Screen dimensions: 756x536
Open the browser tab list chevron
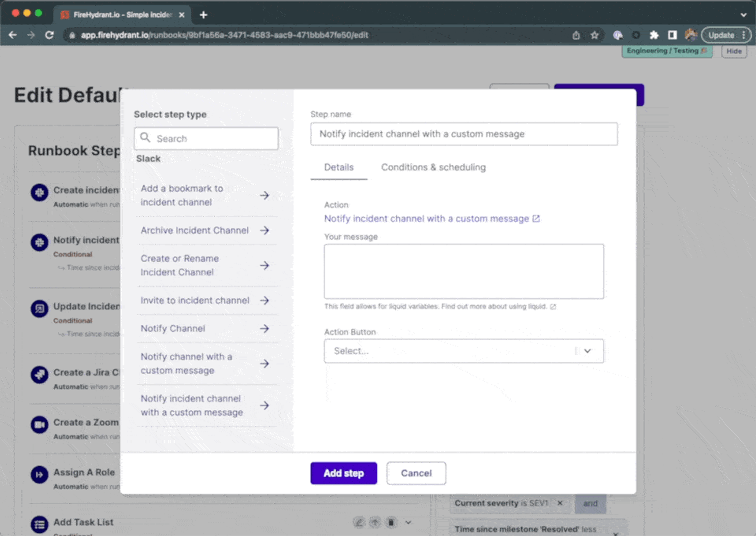pyautogui.click(x=743, y=15)
